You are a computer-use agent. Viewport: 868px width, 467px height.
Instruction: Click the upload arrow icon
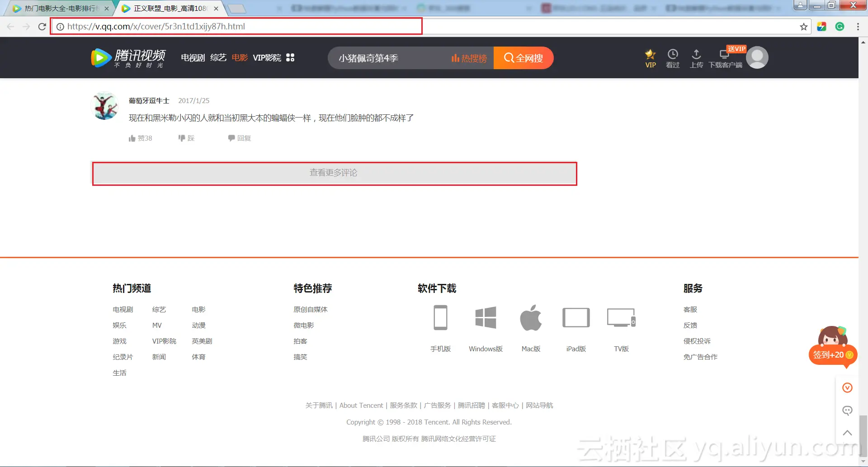[x=696, y=58]
